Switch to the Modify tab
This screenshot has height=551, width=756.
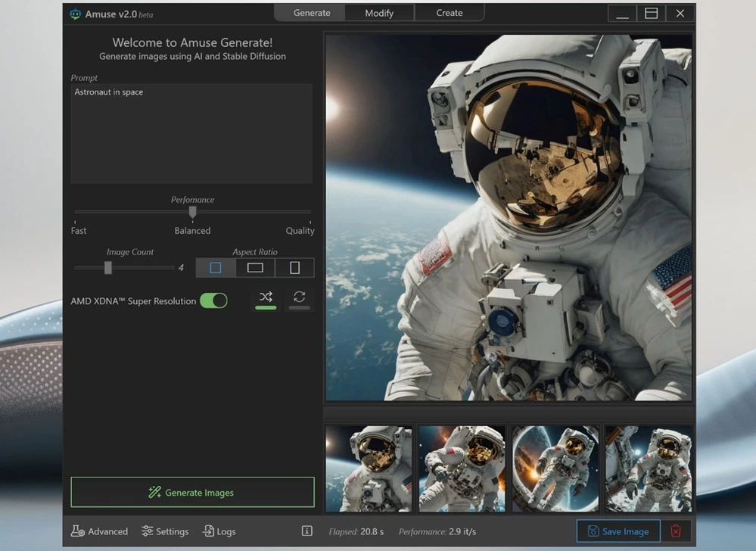click(x=379, y=13)
